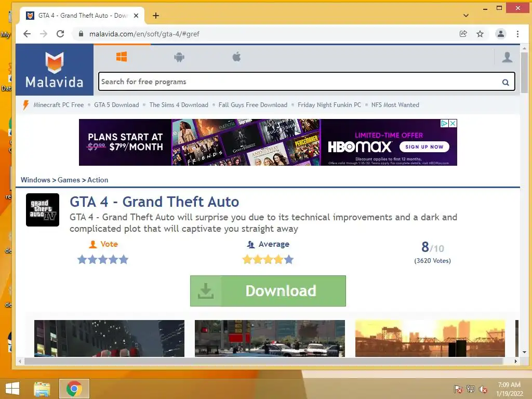The image size is (532, 399).
Task: Vote five stars on the Vote rating
Action: (x=124, y=260)
